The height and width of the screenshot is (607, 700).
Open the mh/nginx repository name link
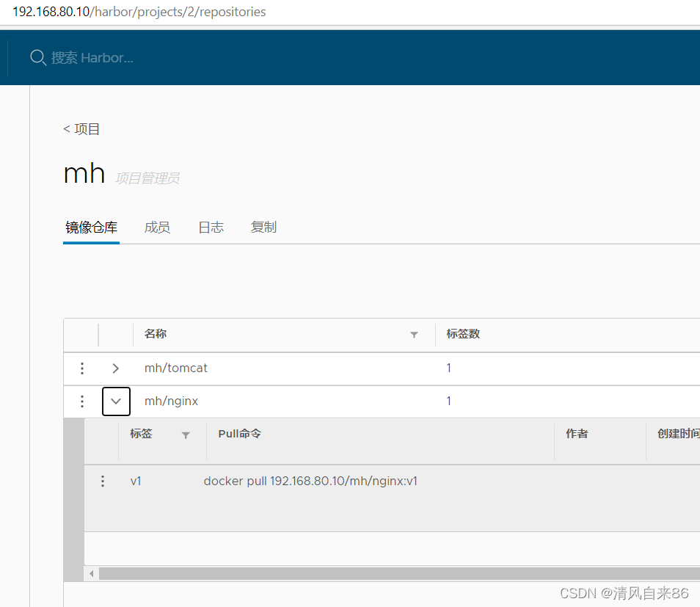170,401
